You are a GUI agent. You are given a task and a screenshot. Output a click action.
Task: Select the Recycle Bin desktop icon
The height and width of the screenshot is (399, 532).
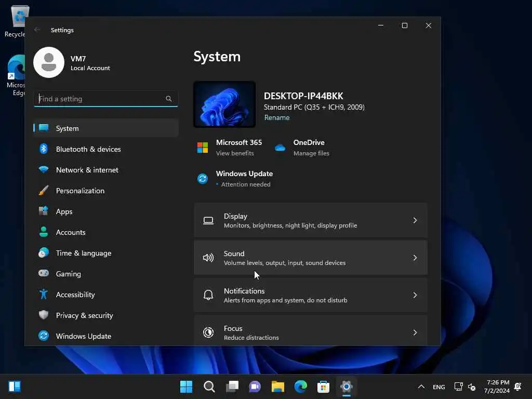(15, 21)
